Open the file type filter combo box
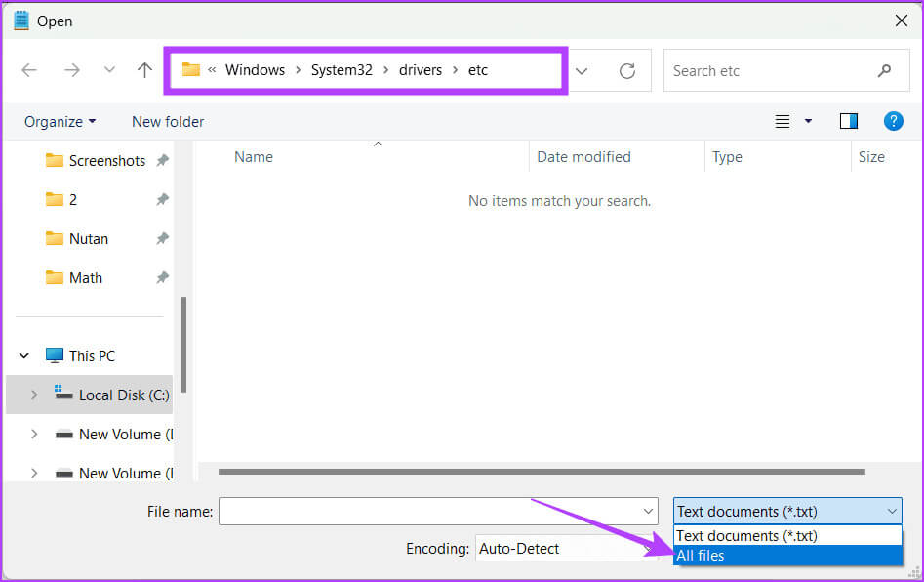 click(x=787, y=512)
